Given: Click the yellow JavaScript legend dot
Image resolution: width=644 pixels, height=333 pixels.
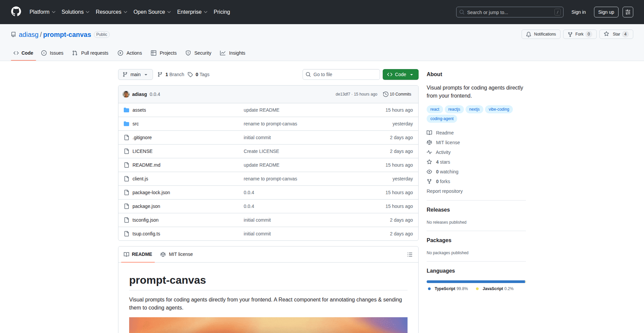Looking at the screenshot, I should point(477,289).
